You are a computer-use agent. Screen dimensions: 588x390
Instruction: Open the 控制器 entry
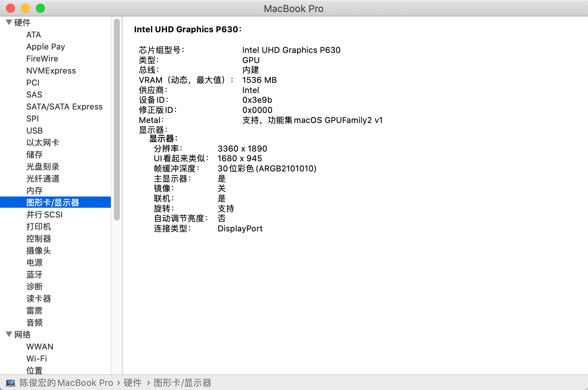coord(39,239)
